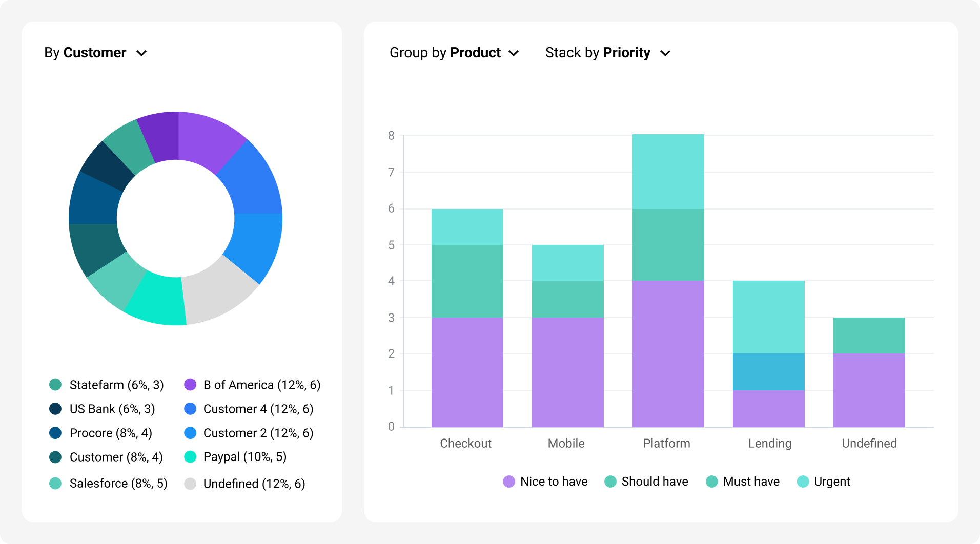Click the Must have legend dot
Viewport: 980px width, 544px height.
[x=712, y=482]
